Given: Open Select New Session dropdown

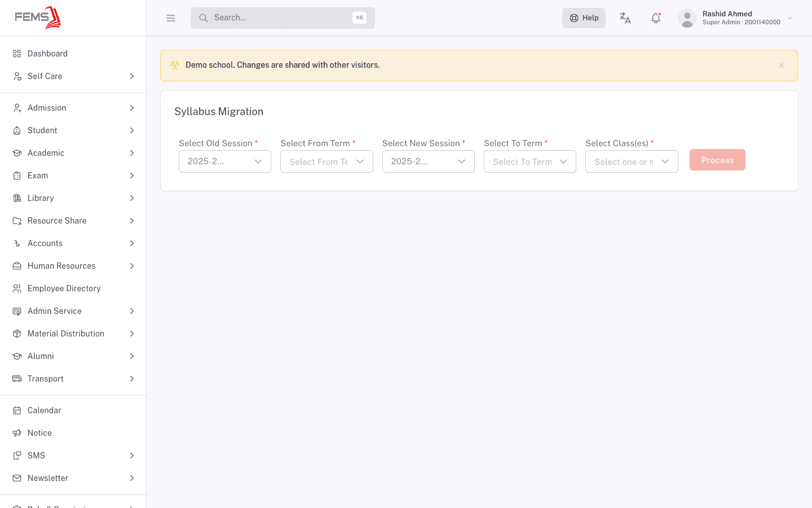Looking at the screenshot, I should click(x=429, y=161).
